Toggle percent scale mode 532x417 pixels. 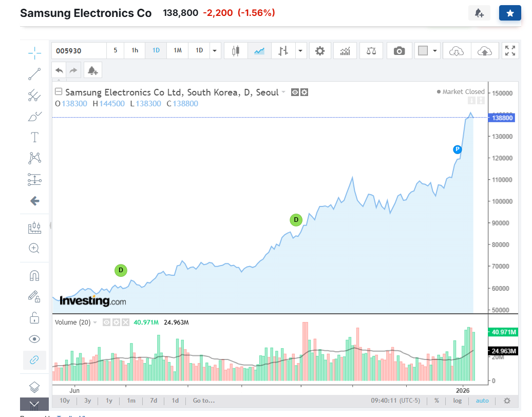coord(436,401)
